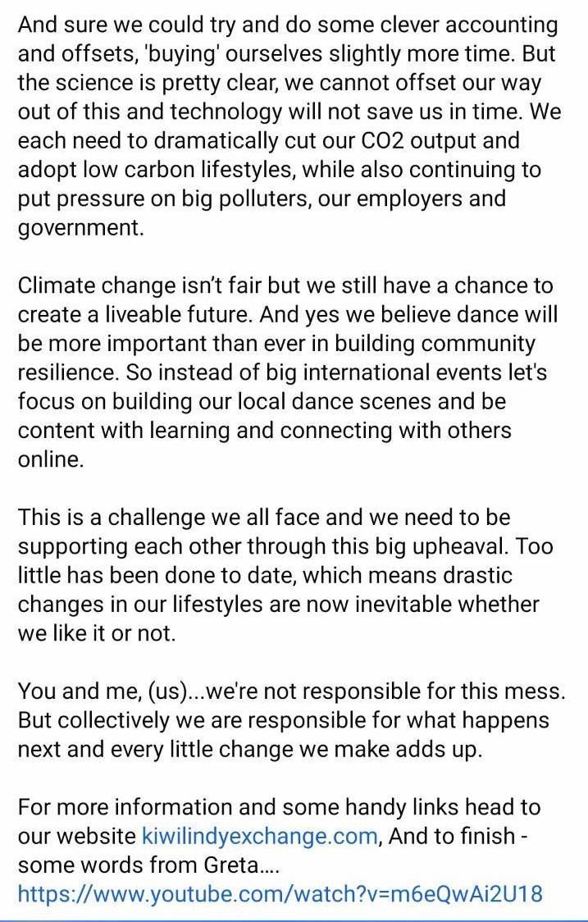Click the line starting 'You and me, (us)'
588x922 pixels.
(292, 691)
